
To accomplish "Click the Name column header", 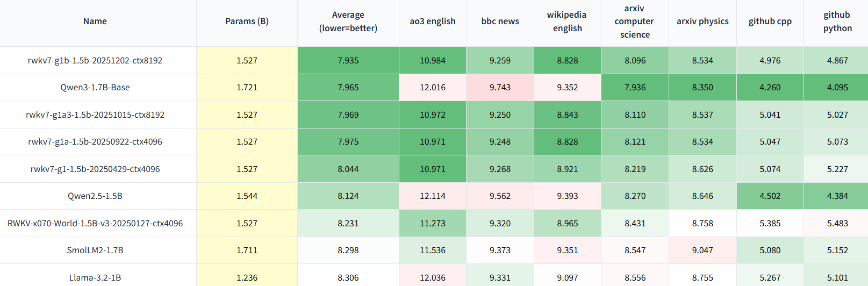I will tap(95, 22).
